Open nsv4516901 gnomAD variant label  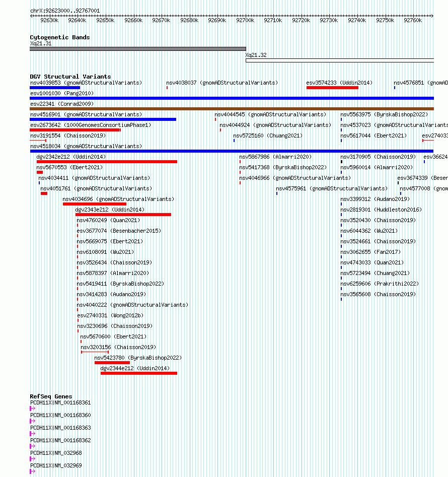click(x=86, y=114)
